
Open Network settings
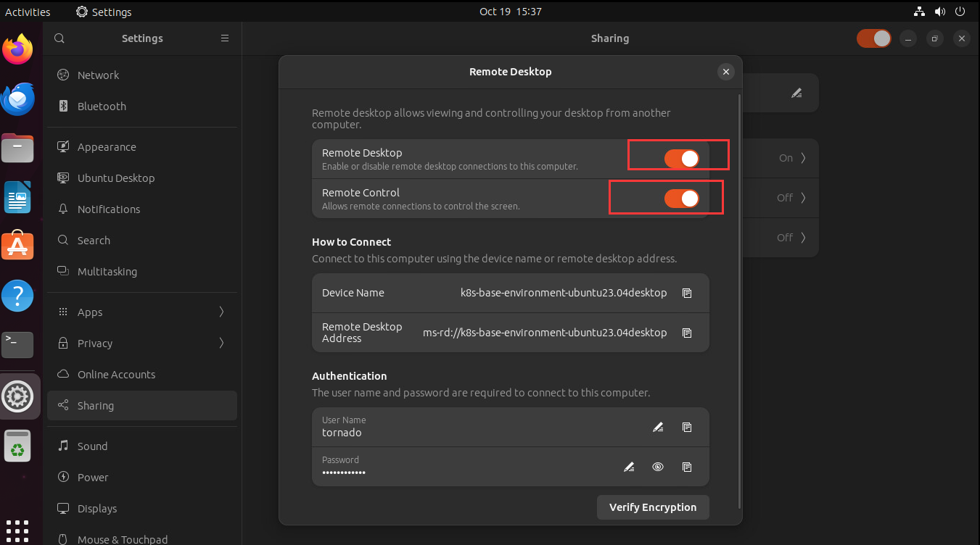[x=142, y=75]
